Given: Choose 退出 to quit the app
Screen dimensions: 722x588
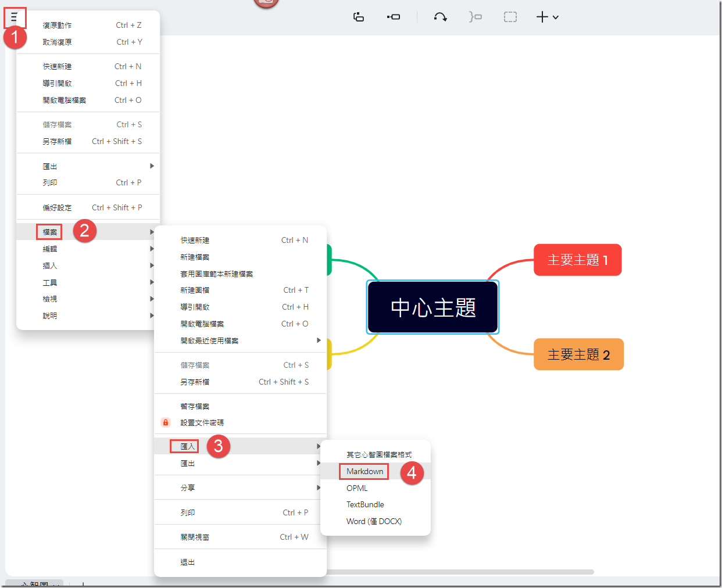Looking at the screenshot, I should coord(240,562).
